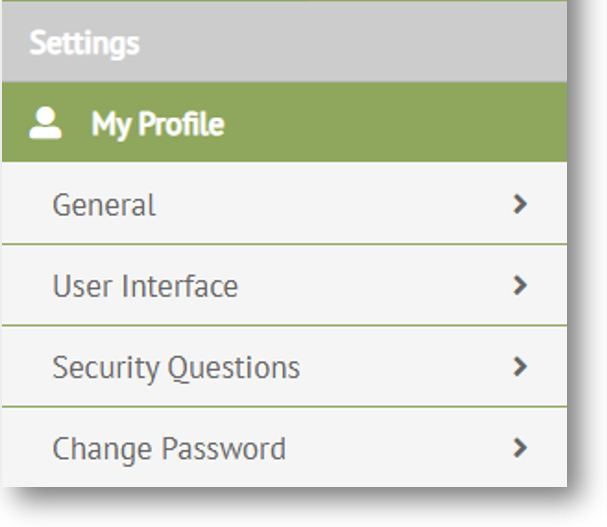Image resolution: width=607 pixels, height=527 pixels.
Task: Click the chevron arrow on the General row
Action: [519, 204]
